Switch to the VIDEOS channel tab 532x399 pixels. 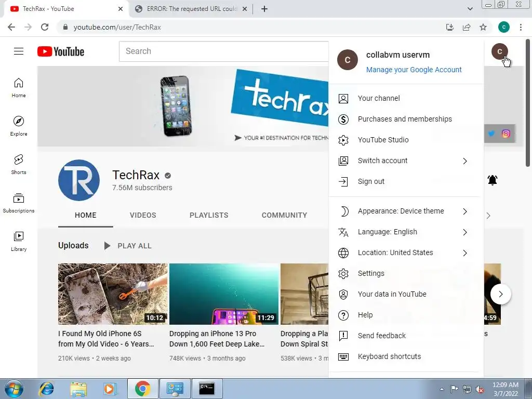(x=143, y=215)
